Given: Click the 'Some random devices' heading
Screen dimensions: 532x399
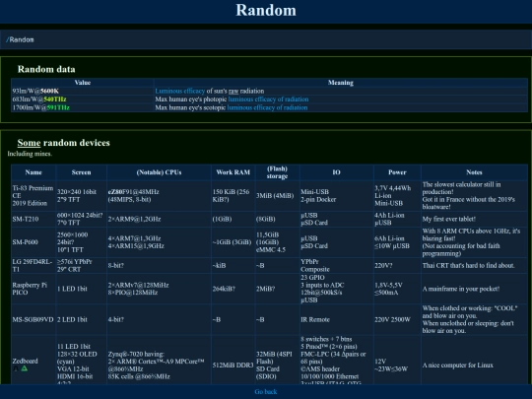Looking at the screenshot, I should (63, 143).
